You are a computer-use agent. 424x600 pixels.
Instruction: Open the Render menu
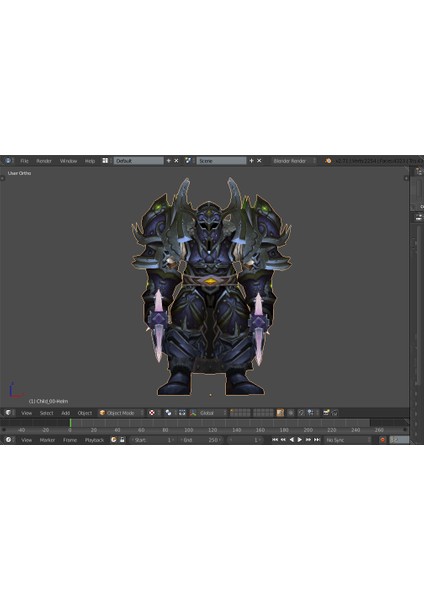click(44, 161)
